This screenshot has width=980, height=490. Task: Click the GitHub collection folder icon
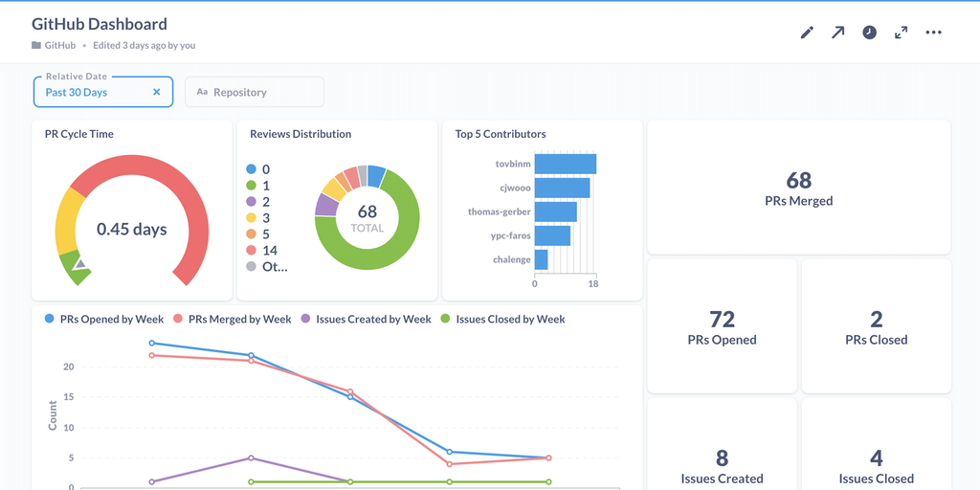36,45
